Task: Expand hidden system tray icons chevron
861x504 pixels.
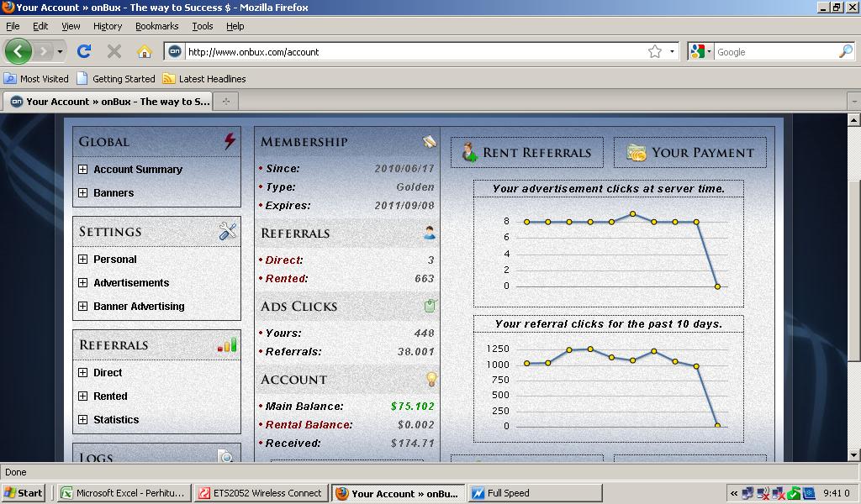Action: pyautogui.click(x=733, y=493)
